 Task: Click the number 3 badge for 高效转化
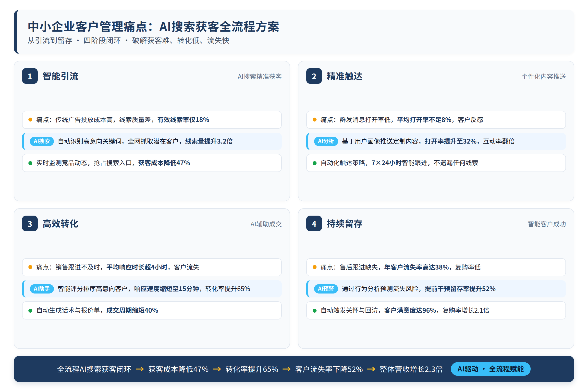click(x=30, y=223)
